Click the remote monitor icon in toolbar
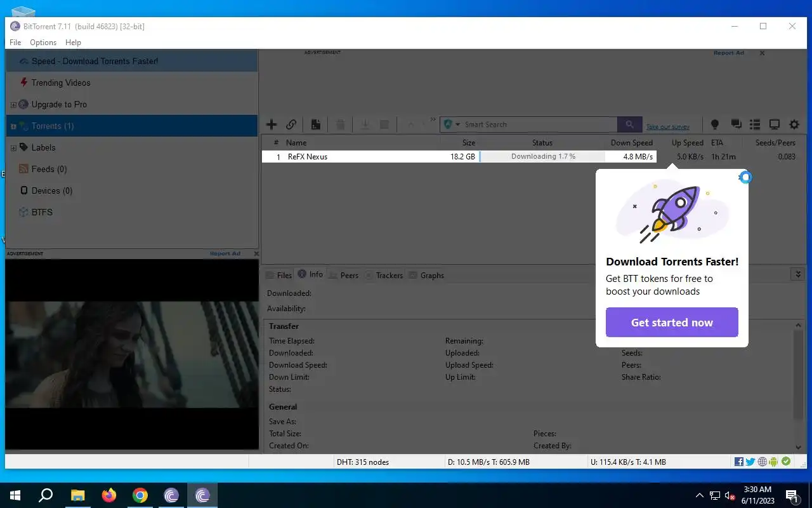812x508 pixels. point(775,124)
